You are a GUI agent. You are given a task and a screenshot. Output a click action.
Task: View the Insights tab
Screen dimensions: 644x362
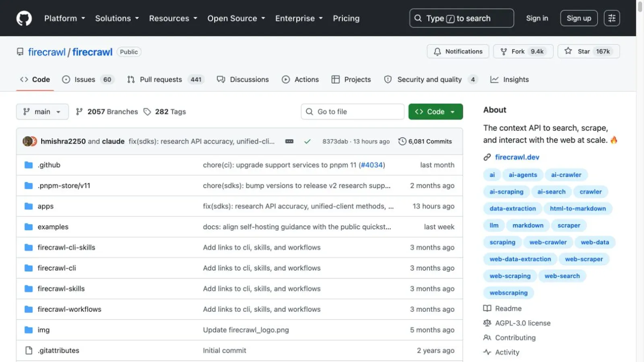(x=510, y=80)
